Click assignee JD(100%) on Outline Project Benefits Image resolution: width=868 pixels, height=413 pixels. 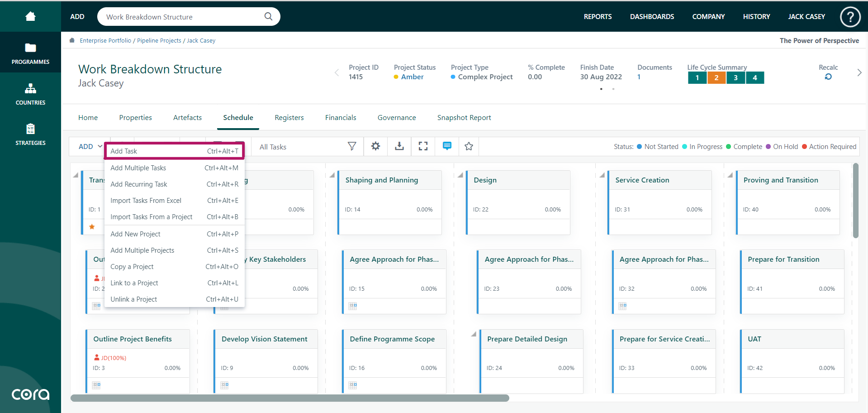(x=110, y=358)
